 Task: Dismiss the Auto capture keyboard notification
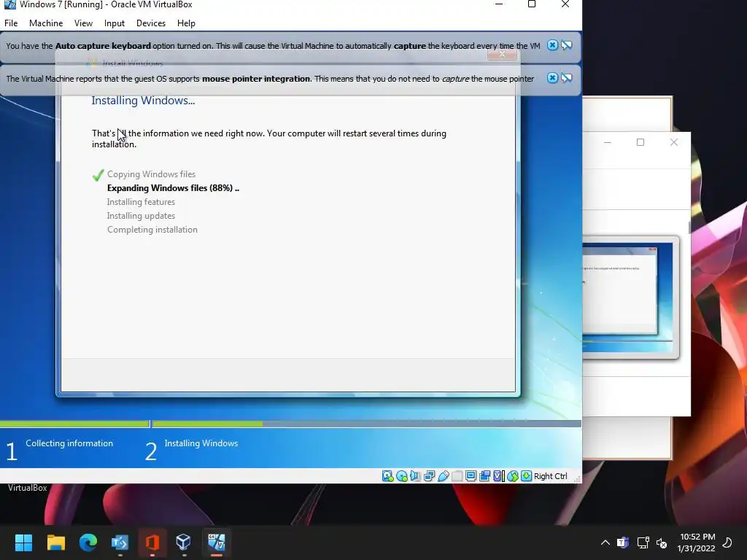552,45
